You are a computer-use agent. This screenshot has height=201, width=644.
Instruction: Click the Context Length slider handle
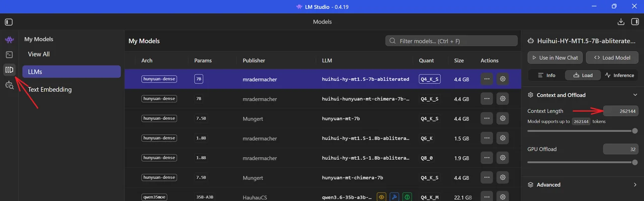635,131
